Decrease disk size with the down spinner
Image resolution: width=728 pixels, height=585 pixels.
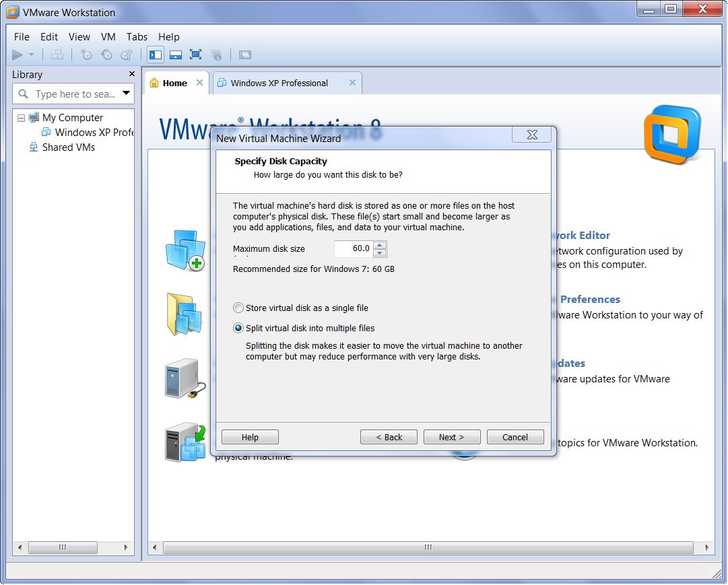tap(380, 252)
